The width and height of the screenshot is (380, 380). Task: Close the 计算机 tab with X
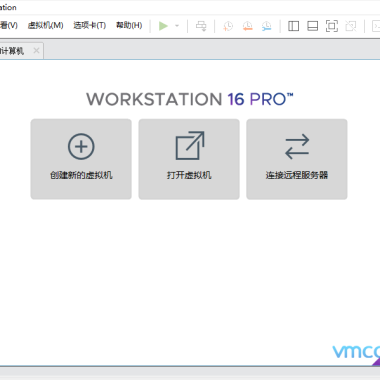pyautogui.click(x=36, y=51)
